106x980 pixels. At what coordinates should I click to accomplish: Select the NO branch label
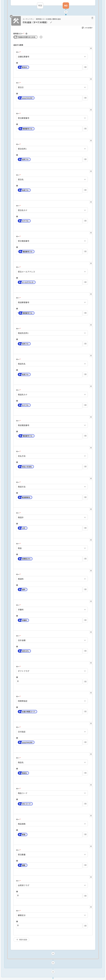pos(66,6)
